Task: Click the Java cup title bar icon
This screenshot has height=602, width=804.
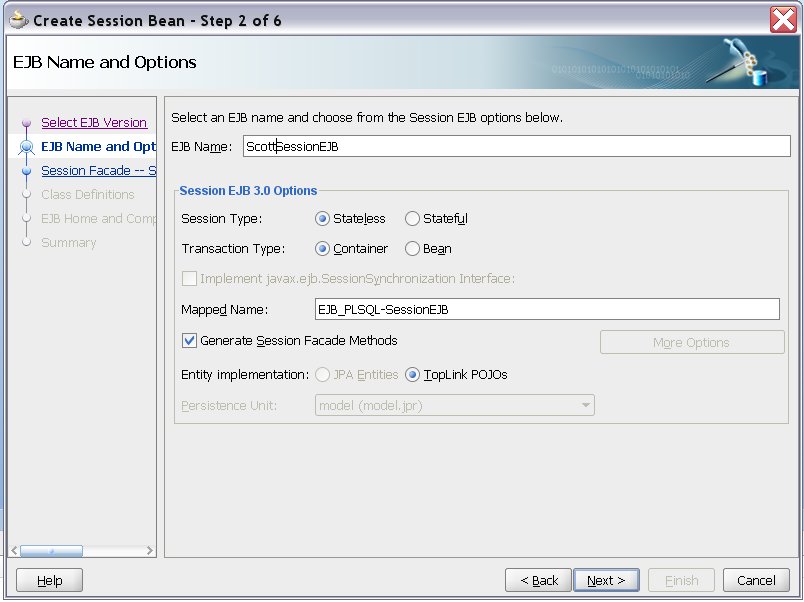Action: [x=18, y=20]
